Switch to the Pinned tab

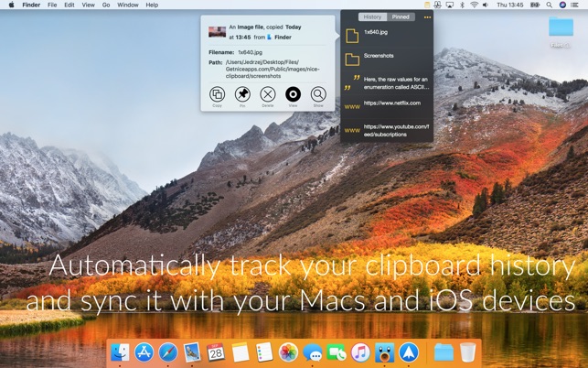tap(401, 16)
